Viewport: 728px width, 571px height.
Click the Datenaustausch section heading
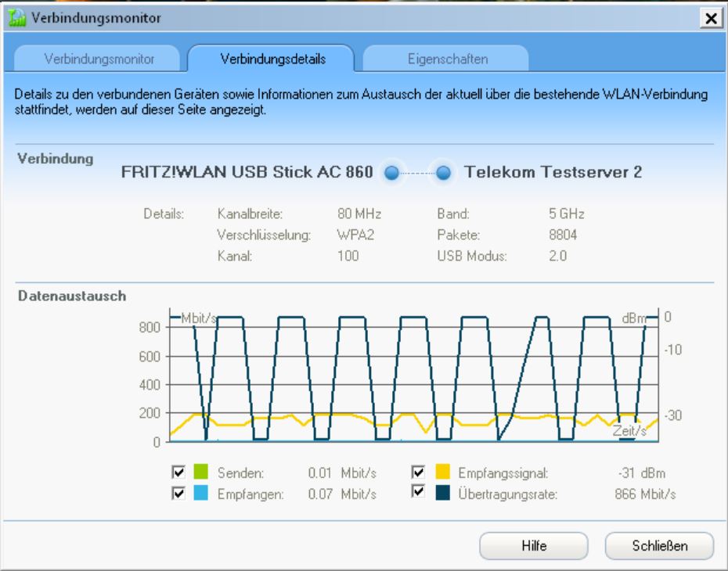tap(72, 296)
